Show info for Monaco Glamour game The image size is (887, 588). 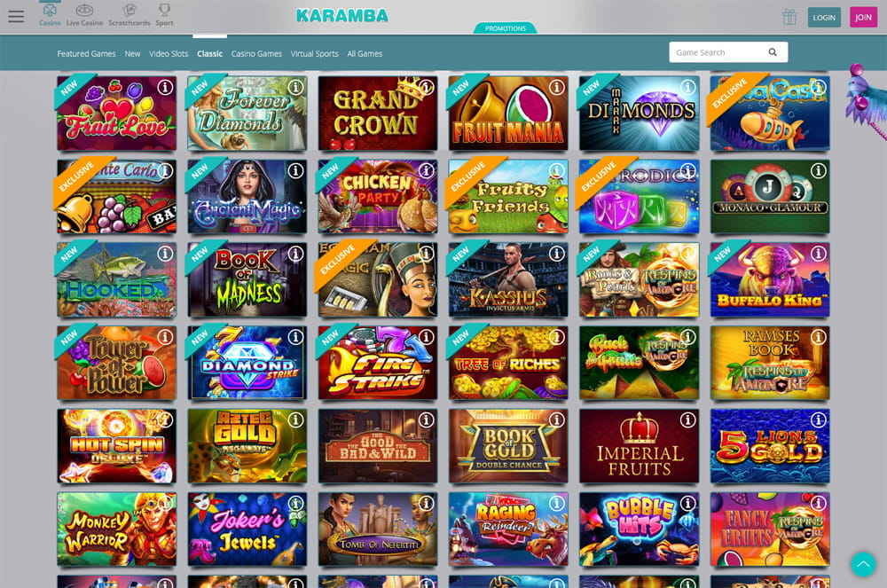(818, 171)
